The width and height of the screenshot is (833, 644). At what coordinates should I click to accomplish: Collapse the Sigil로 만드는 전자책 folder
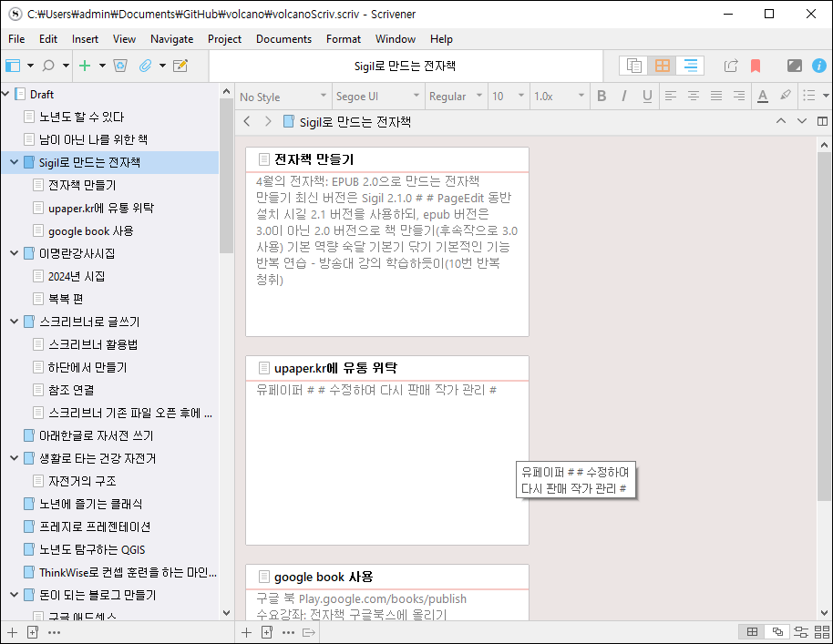coord(15,162)
